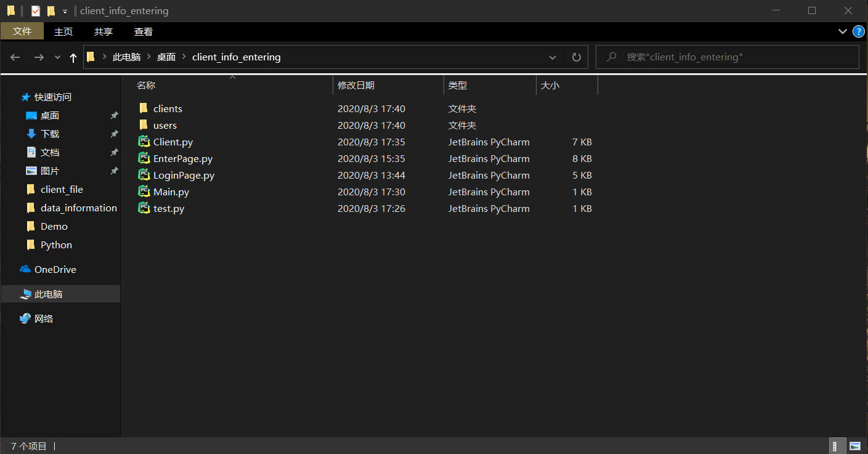The image size is (868, 454).
Task: Switch to details view in status bar
Action: 838,446
